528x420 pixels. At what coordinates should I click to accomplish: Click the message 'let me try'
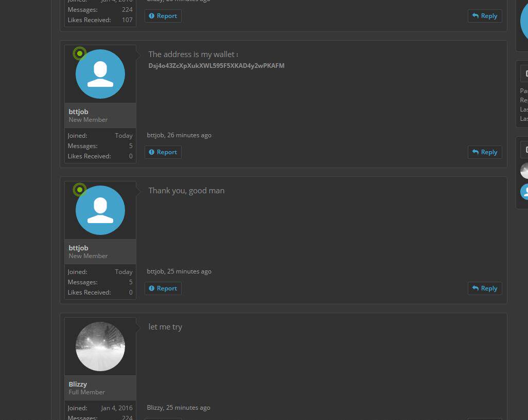pyautogui.click(x=165, y=327)
